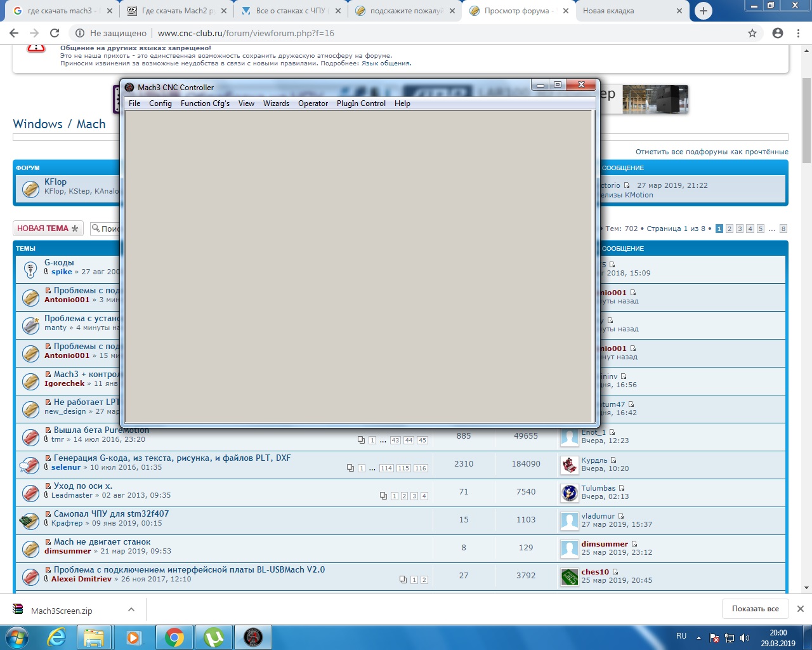The image size is (812, 650).
Task: Click the browser address bar URL
Action: (x=246, y=33)
